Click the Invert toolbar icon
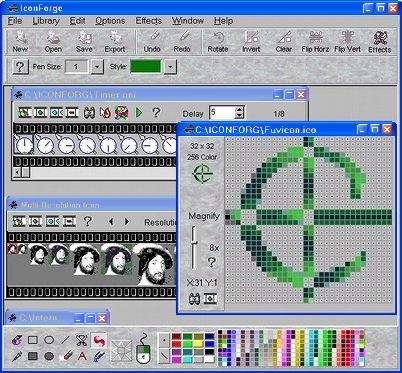Viewport: 402px width, 373px height. click(x=251, y=42)
